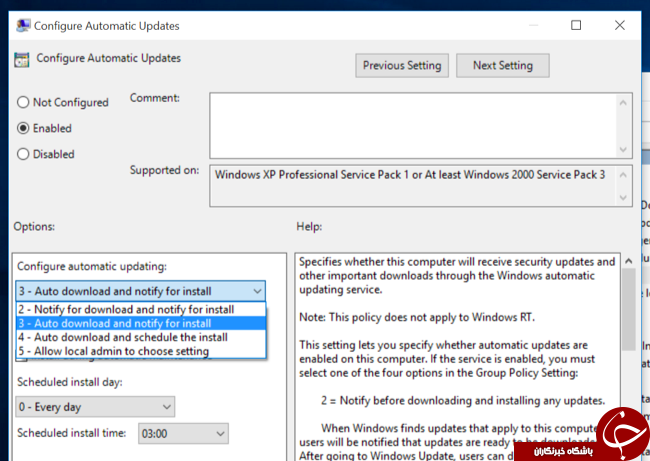Click the 'Scheduled install time:' label

click(71, 433)
